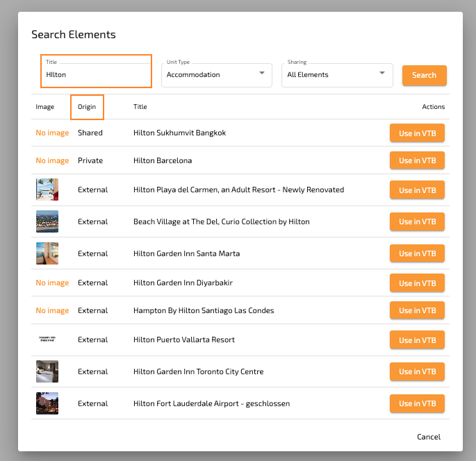Open the Hilton Puerto Vallarta Resort placeholder thumbnail
The image size is (476, 461).
pos(47,339)
